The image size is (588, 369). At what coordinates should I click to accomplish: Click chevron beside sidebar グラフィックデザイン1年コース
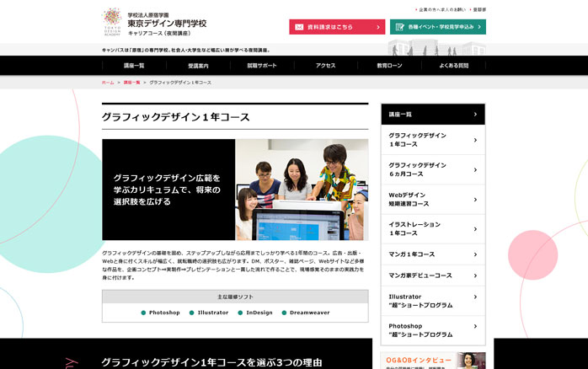tap(475, 140)
